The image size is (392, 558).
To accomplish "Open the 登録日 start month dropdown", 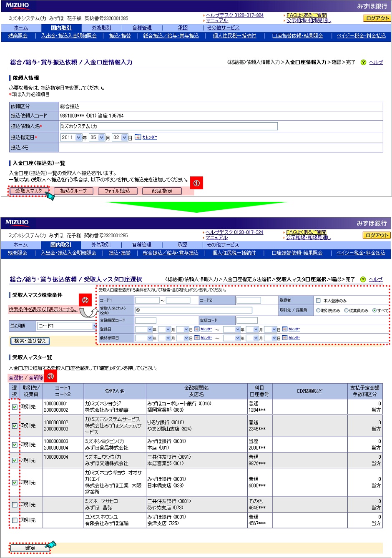I will coord(165,329).
